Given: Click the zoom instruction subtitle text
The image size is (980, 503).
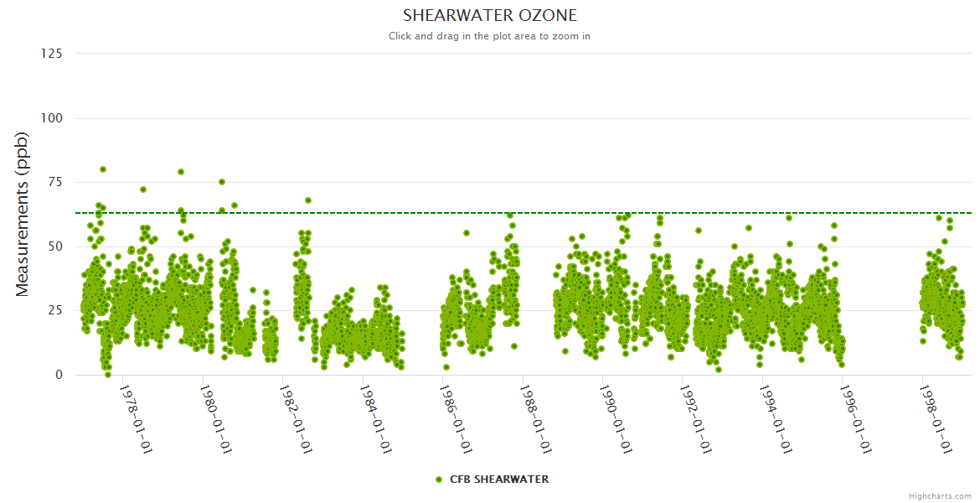Looking at the screenshot, I should point(490,36).
